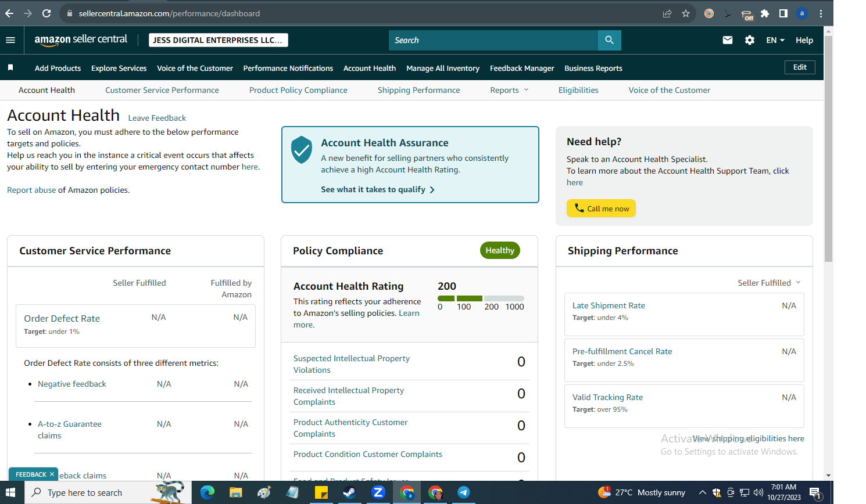Open Business Reports in the favorites bar
The image size is (866, 504).
tap(593, 68)
